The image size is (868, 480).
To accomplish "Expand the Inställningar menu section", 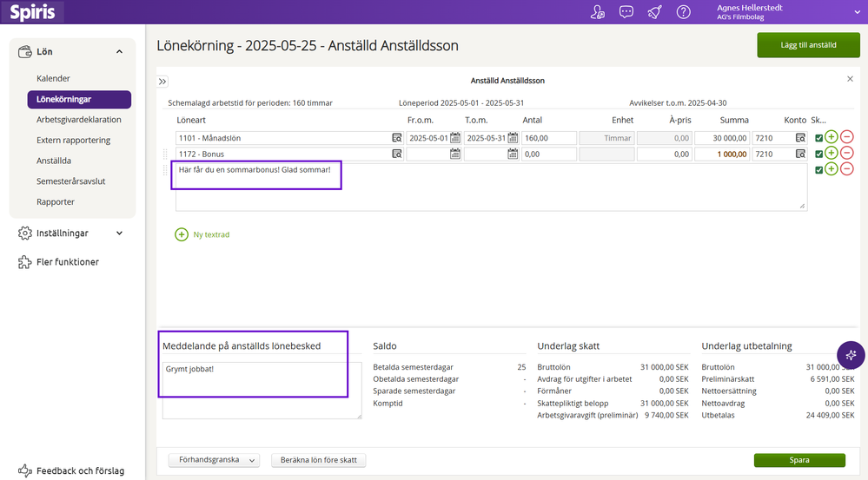I will coord(119,233).
